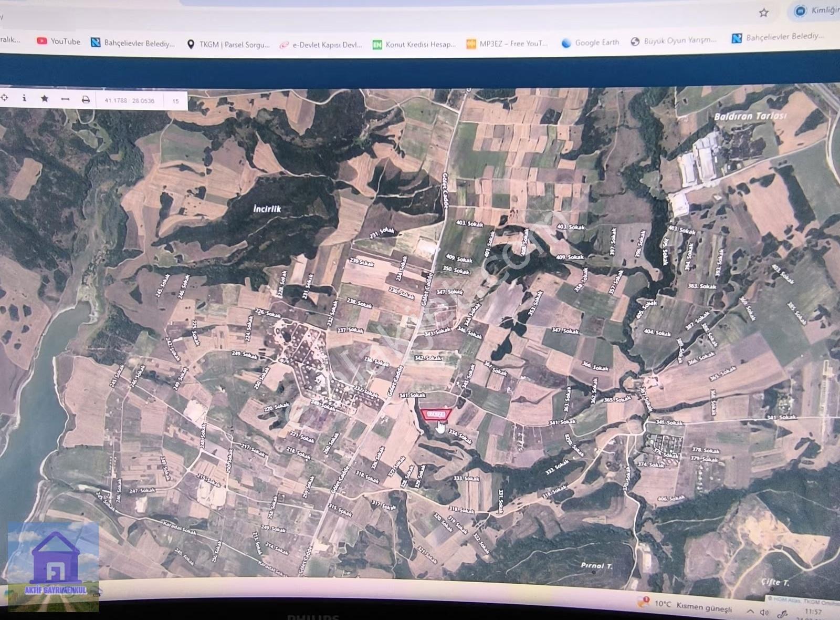Image resolution: width=840 pixels, height=620 pixels.
Task: Open the e-Devlet Kapısı bookmark
Action: coord(321,45)
